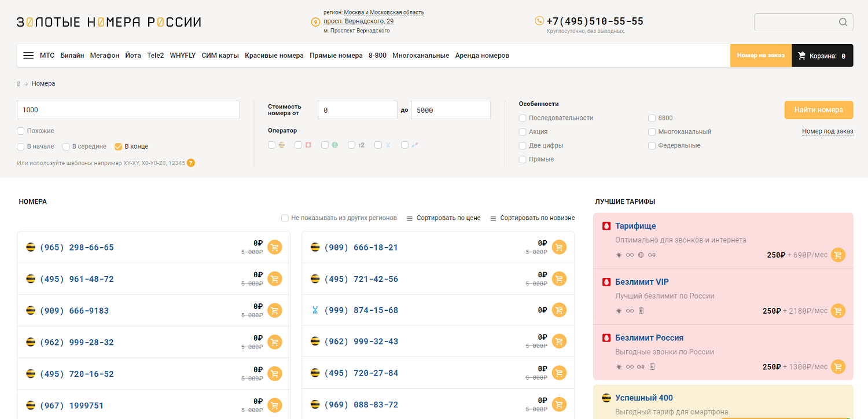This screenshot has width=868, height=419.
Task: Focus the maximum price field 5000
Action: [x=451, y=110]
